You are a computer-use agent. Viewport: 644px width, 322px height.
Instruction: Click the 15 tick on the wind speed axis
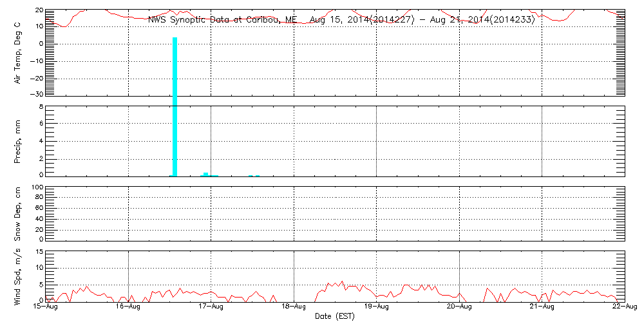click(x=38, y=251)
